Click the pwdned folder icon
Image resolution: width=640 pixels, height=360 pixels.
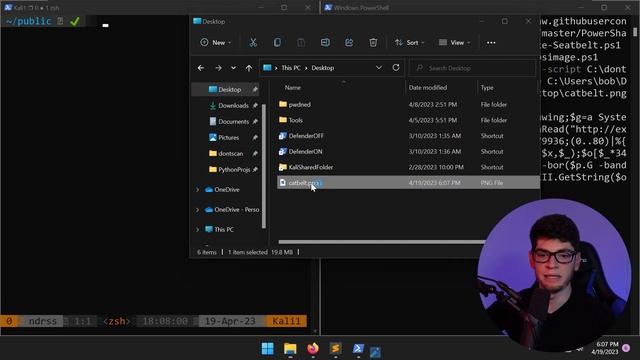tap(282, 104)
